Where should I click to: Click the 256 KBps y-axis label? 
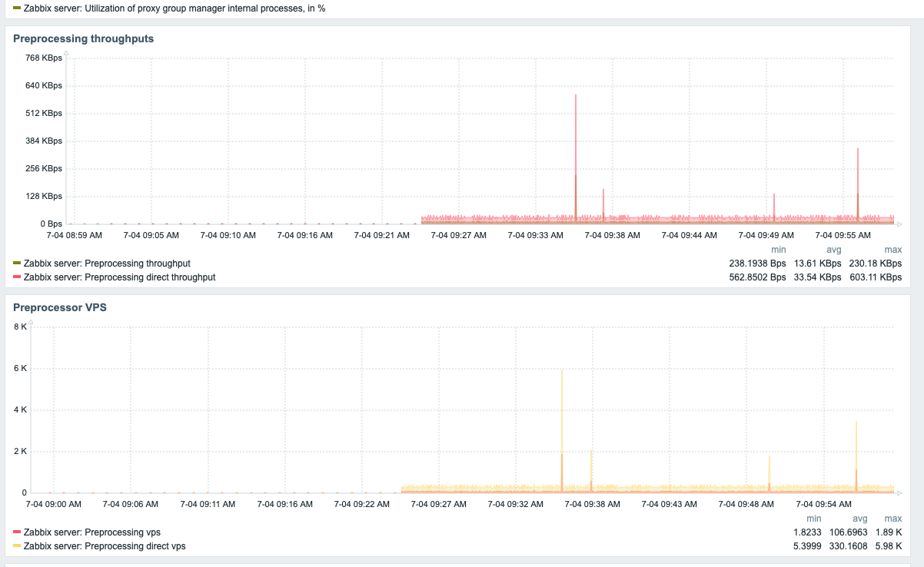point(44,169)
